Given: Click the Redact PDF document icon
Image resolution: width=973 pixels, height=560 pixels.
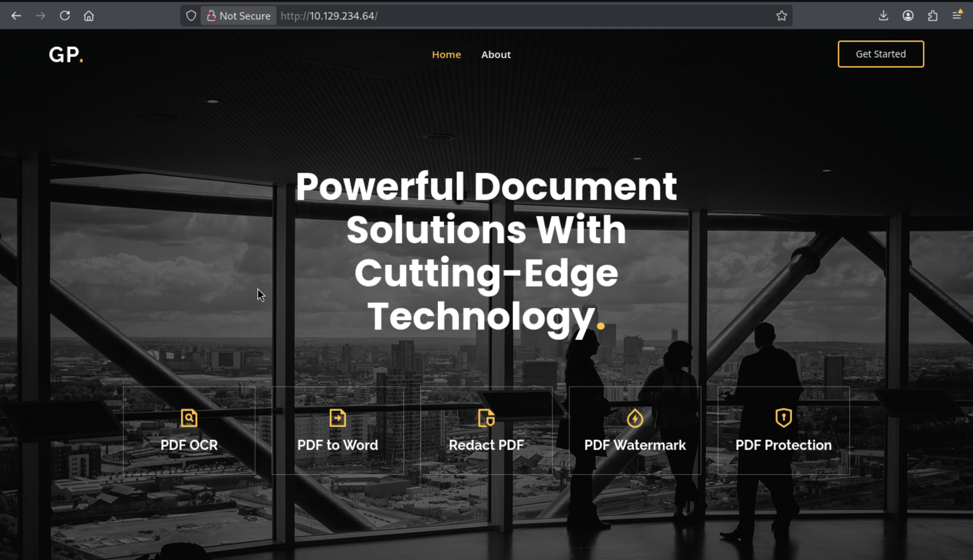Looking at the screenshot, I should coord(486,418).
